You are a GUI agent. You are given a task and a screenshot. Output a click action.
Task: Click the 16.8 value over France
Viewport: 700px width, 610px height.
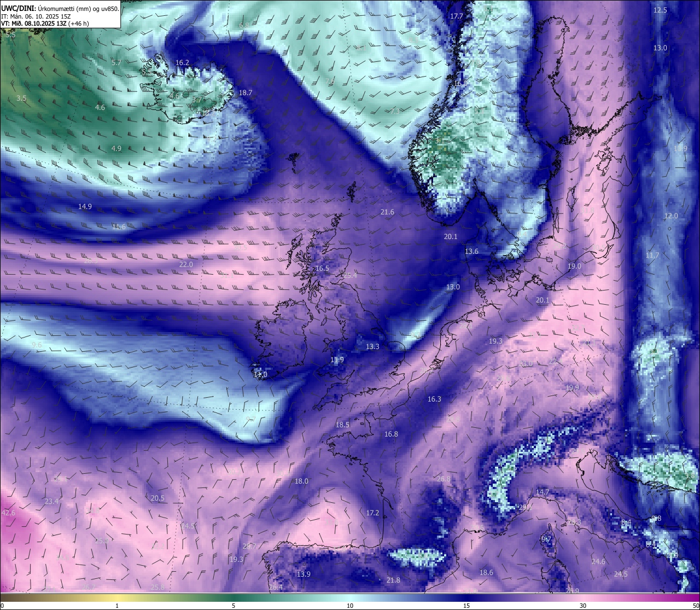(x=391, y=434)
